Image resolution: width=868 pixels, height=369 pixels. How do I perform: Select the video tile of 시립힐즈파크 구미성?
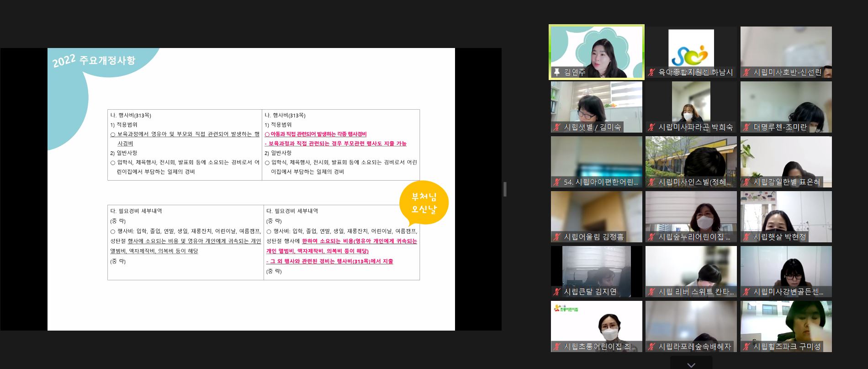(786, 326)
